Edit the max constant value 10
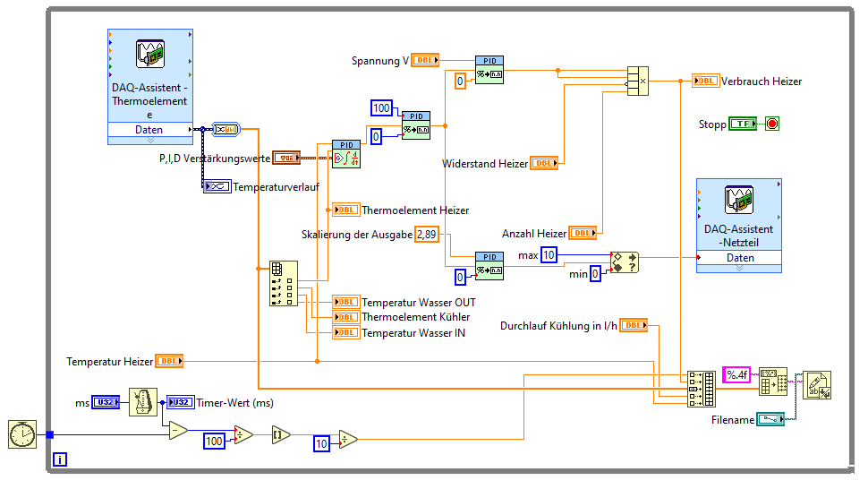This screenshot has width=868, height=489. 549,254
